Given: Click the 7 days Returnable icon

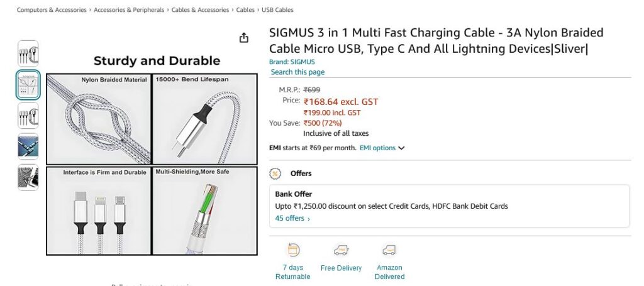Looking at the screenshot, I should [x=292, y=250].
